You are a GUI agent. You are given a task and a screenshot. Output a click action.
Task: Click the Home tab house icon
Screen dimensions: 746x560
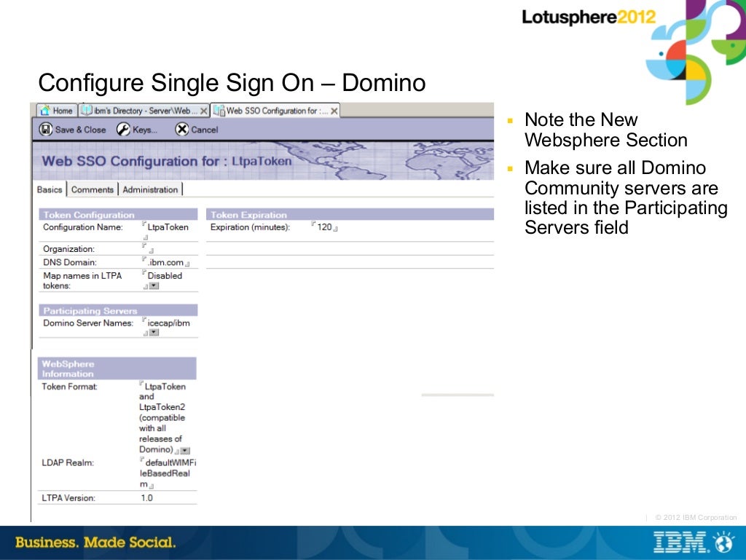pyautogui.click(x=45, y=111)
